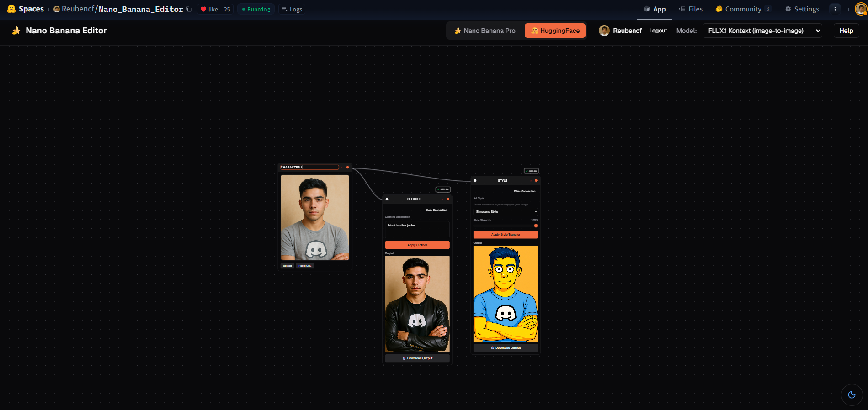Image resolution: width=868 pixels, height=410 pixels.
Task: Switch to HuggingFace provider mode
Action: [555, 31]
